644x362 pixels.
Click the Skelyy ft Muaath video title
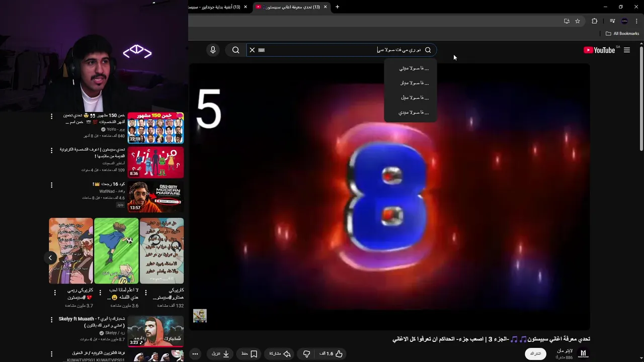92,322
